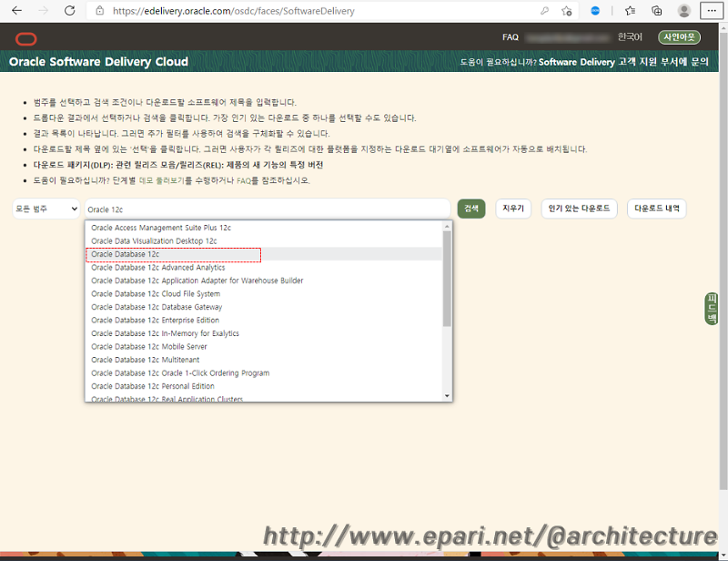Pick Oracle Database 12c In-Memory for Exalytics
Screen dimensions: 728x561
coord(263,333)
